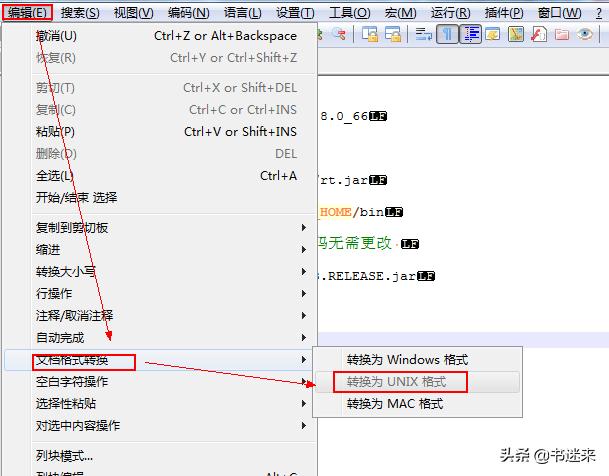609x476 pixels.
Task: Click the Zoom Out magnifier toolbar icon
Action: [340, 34]
